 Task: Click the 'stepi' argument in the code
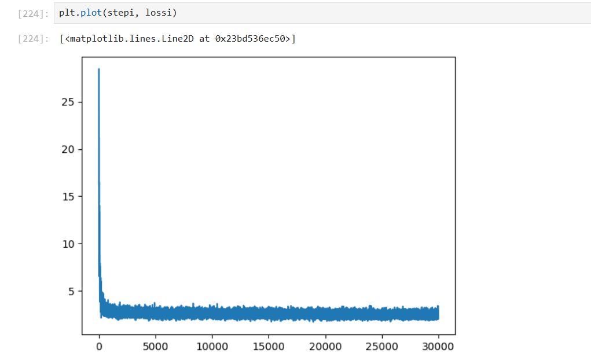tap(114, 13)
